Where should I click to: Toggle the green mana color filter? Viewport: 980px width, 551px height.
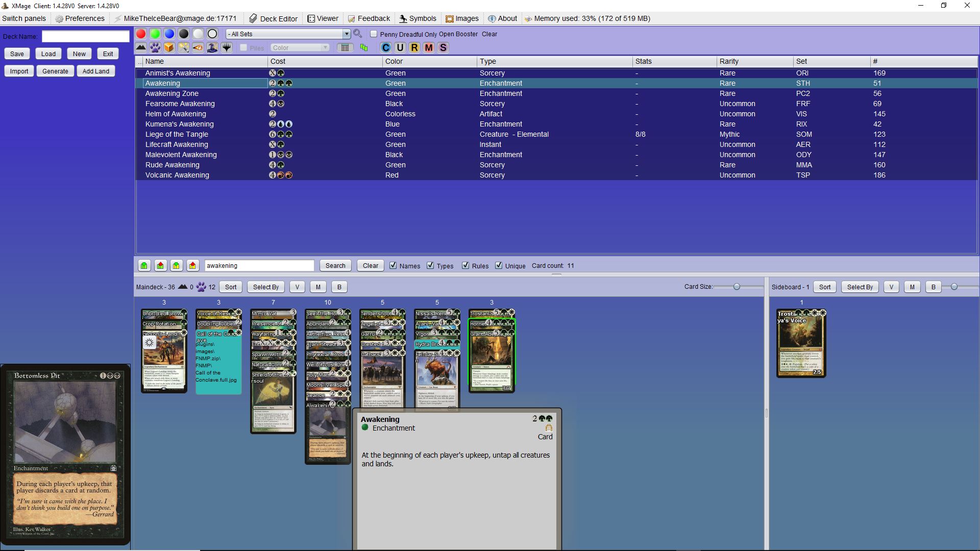155,34
